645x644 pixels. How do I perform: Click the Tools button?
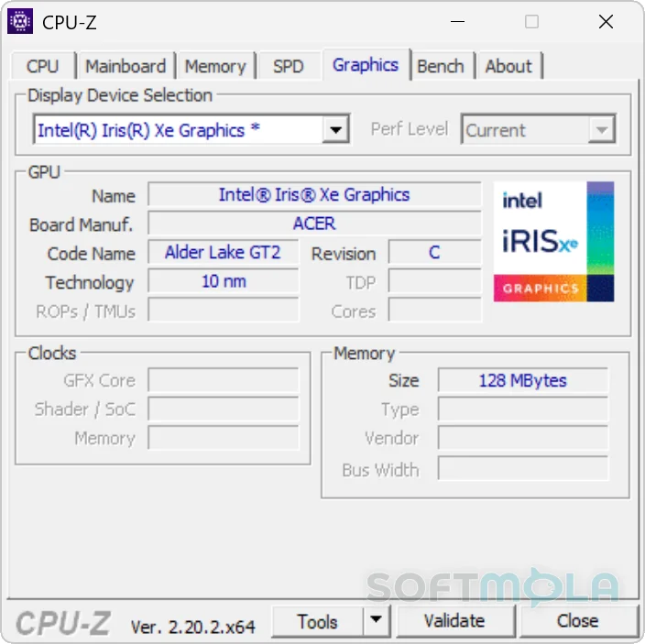(x=318, y=621)
